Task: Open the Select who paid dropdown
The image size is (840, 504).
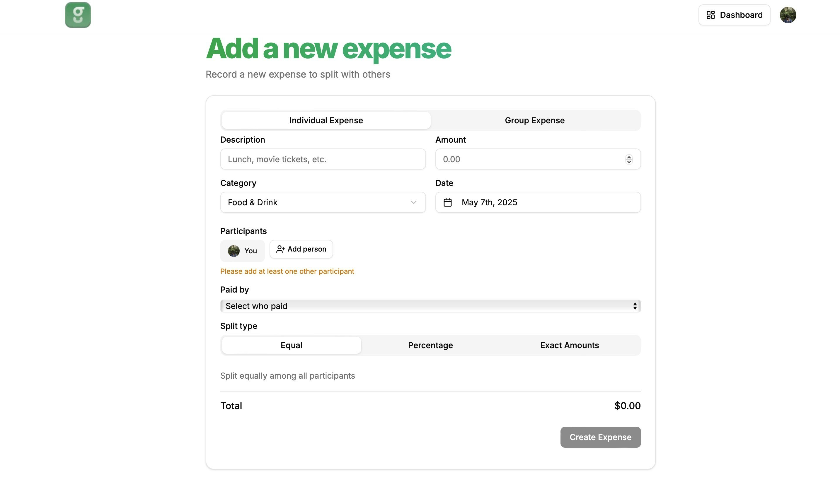Action: (430, 306)
